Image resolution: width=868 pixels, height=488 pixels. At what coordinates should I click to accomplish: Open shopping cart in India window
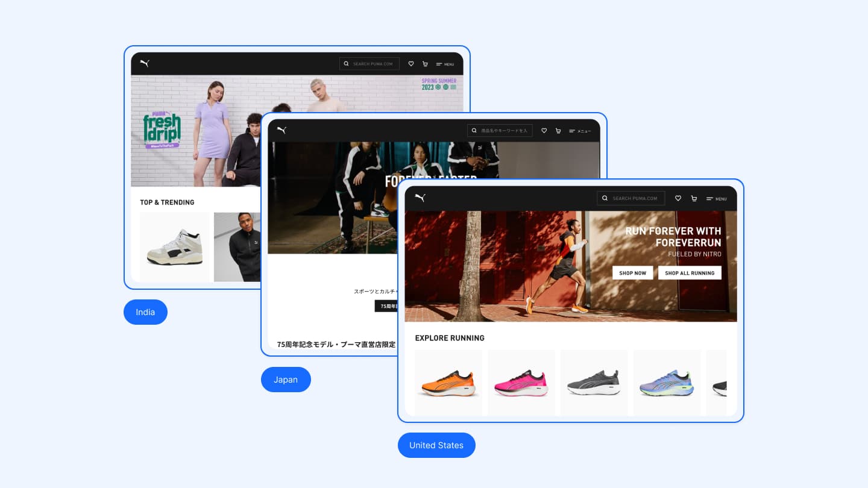[425, 63]
